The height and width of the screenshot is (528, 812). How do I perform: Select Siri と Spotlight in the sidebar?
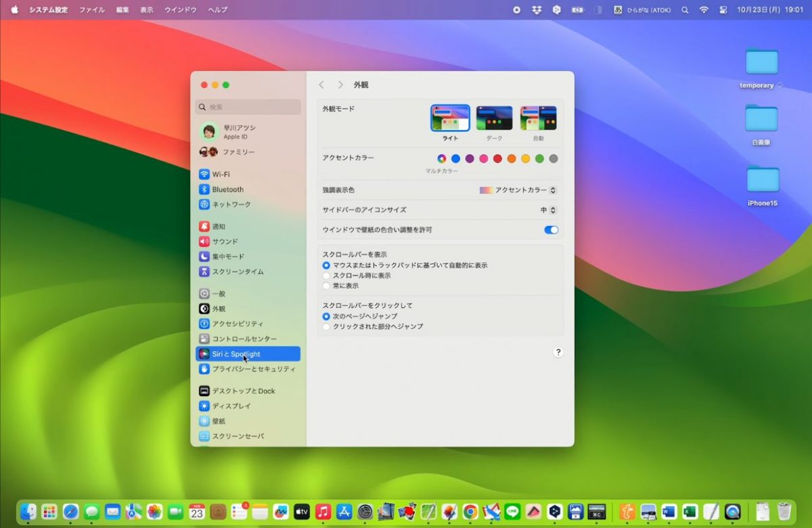pyautogui.click(x=248, y=354)
